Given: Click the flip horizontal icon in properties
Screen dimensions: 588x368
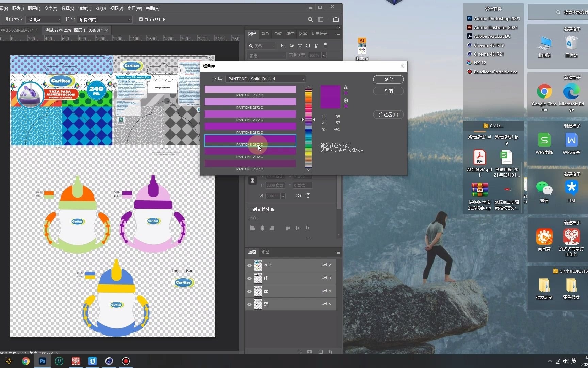Looking at the screenshot, I should coord(298,196).
